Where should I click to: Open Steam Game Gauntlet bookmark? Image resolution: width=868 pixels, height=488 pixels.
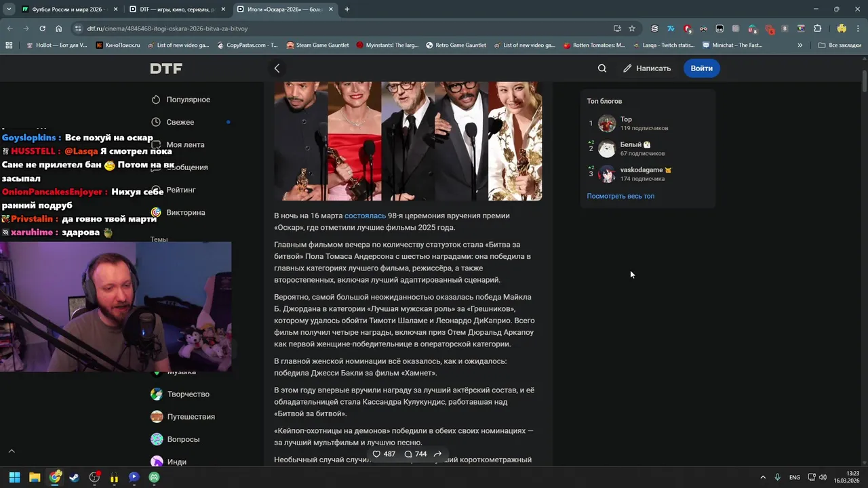[317, 45]
